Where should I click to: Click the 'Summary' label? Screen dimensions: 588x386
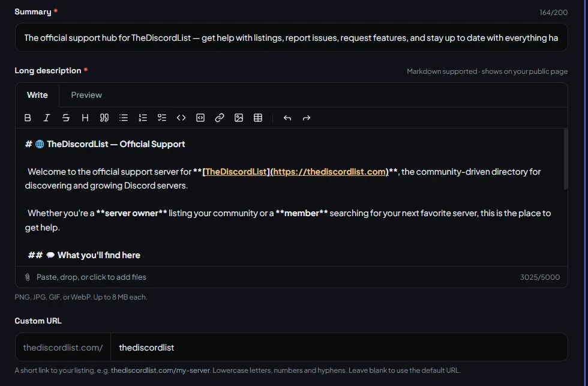pos(32,11)
